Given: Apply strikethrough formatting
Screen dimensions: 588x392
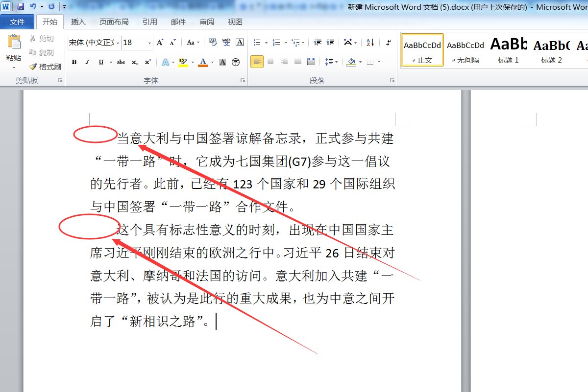Looking at the screenshot, I should tap(121, 62).
